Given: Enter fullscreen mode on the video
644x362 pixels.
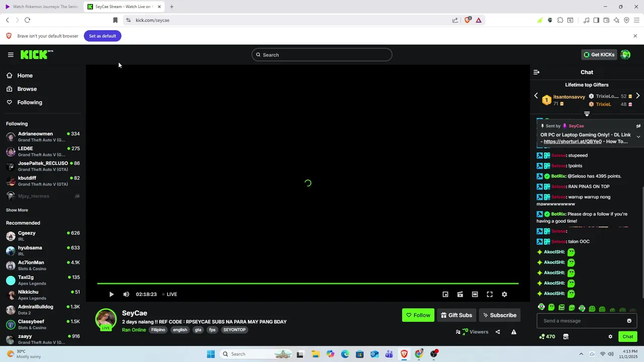Looking at the screenshot, I should 490,294.
